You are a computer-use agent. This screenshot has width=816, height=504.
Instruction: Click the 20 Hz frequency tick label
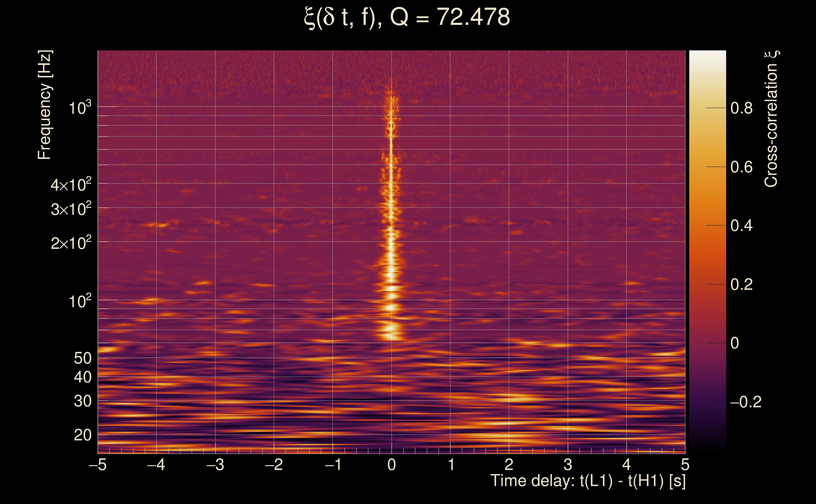[82, 435]
